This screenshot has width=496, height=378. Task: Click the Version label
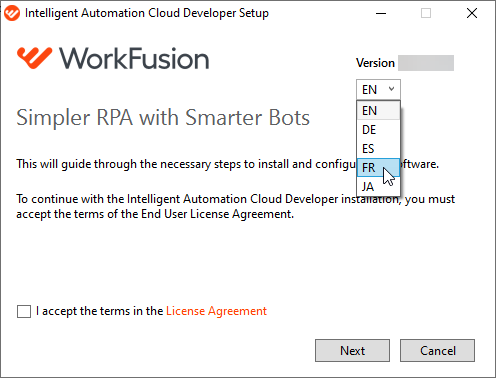(x=375, y=63)
